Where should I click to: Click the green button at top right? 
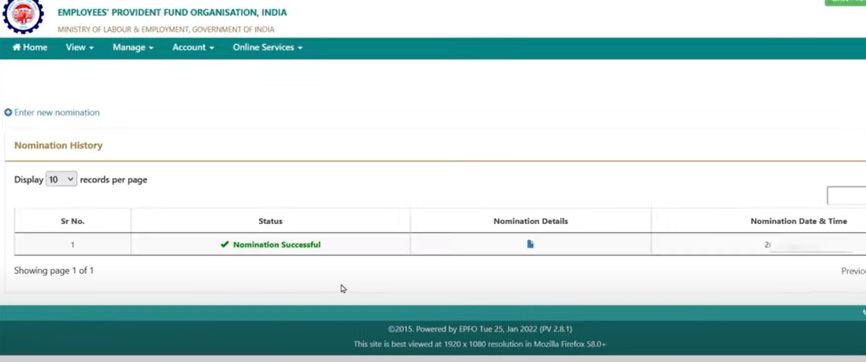[x=846, y=2]
